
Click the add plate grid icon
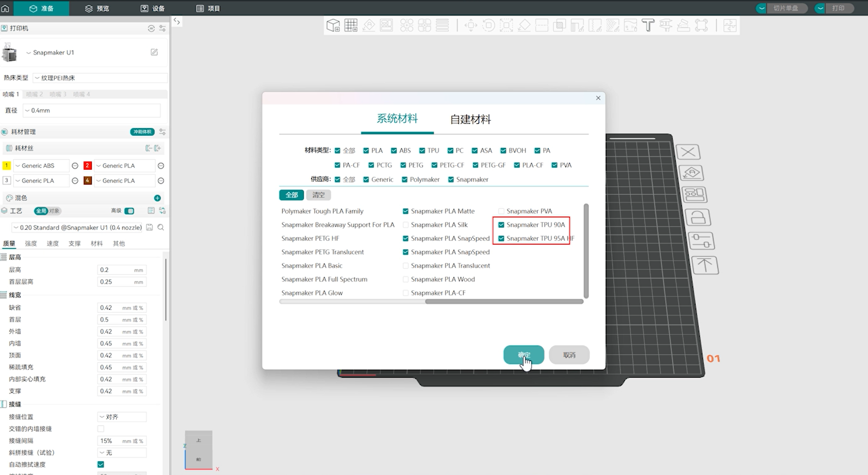[351, 25]
